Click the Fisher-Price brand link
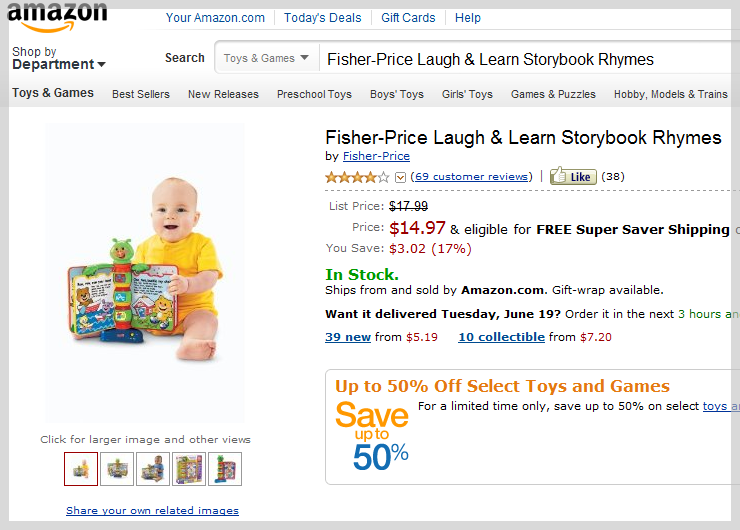 point(376,156)
